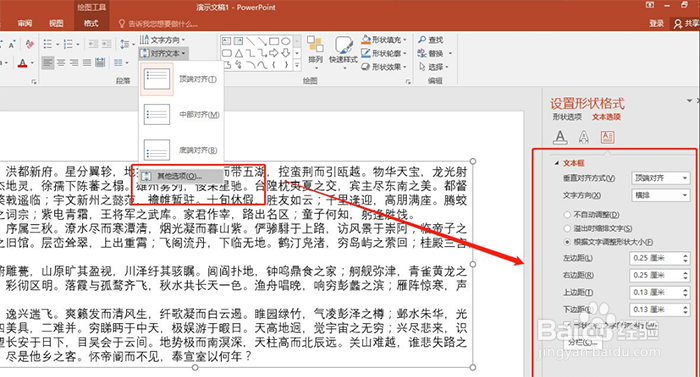
Task: Open the font color dropdown arrow
Action: pyautogui.click(x=32, y=63)
